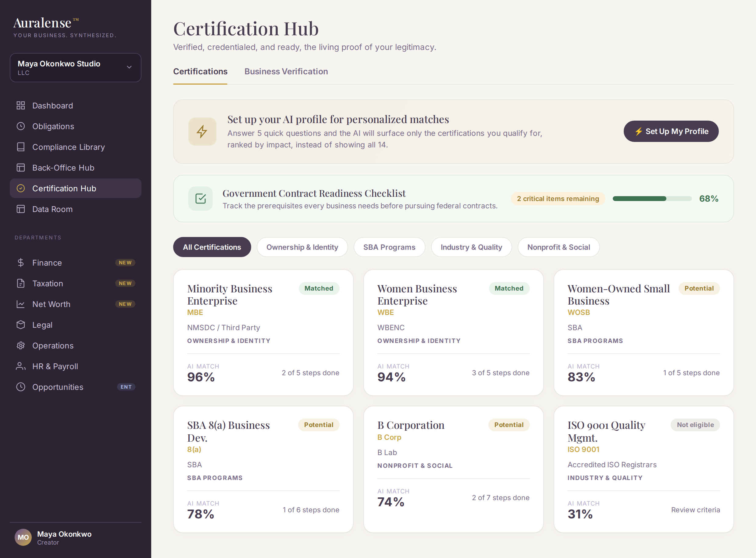Open Data Room in the sidebar
This screenshot has width=756, height=558.
pyautogui.click(x=75, y=209)
